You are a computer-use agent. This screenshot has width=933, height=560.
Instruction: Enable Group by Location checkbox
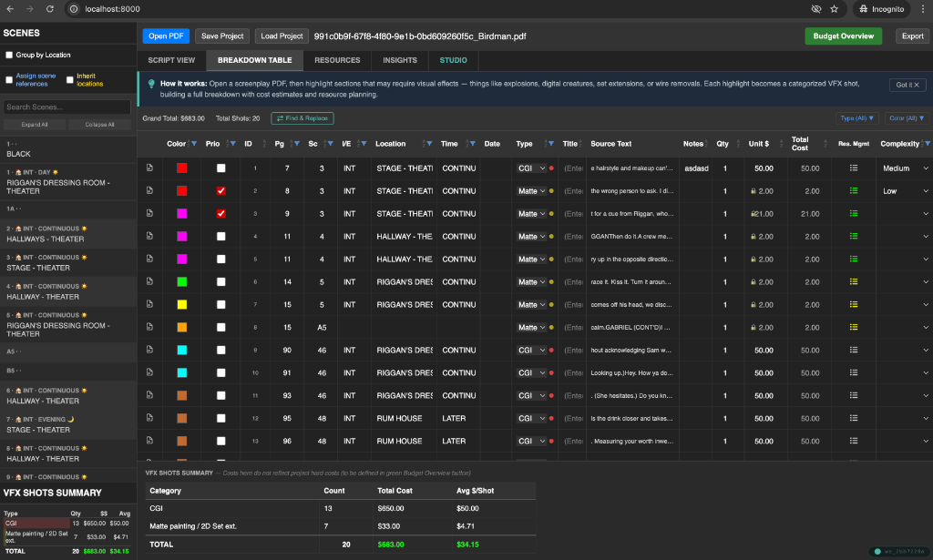9,55
